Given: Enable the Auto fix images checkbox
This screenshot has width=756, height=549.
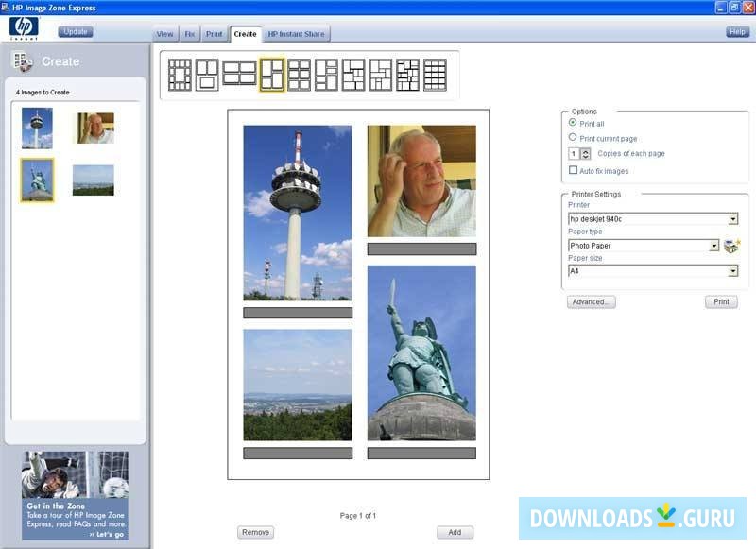Looking at the screenshot, I should 573,170.
